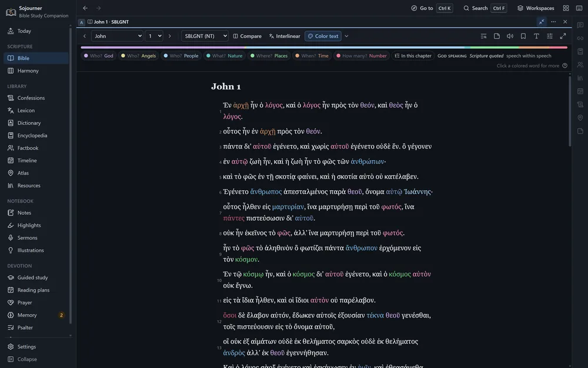This screenshot has width=588, height=368.
Task: Toggle the 'Where? Places' color filter
Action: point(269,56)
